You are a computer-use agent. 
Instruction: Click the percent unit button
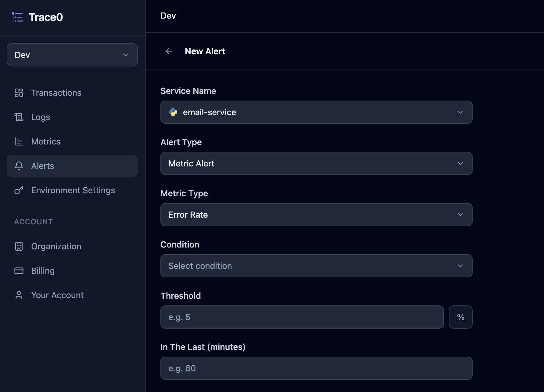click(x=461, y=317)
